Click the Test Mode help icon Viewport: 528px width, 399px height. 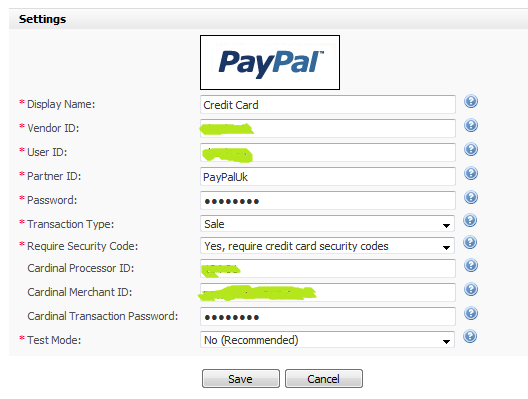click(x=470, y=336)
